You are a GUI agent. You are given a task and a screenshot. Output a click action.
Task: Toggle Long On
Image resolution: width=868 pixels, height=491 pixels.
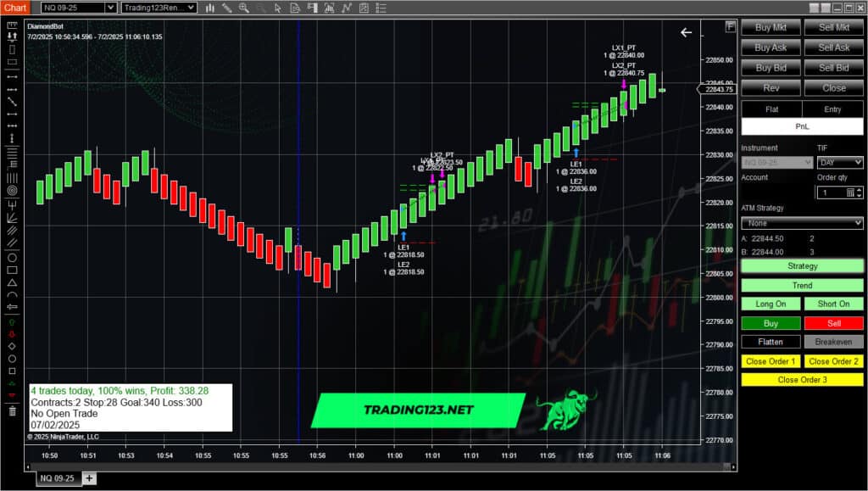pyautogui.click(x=771, y=304)
